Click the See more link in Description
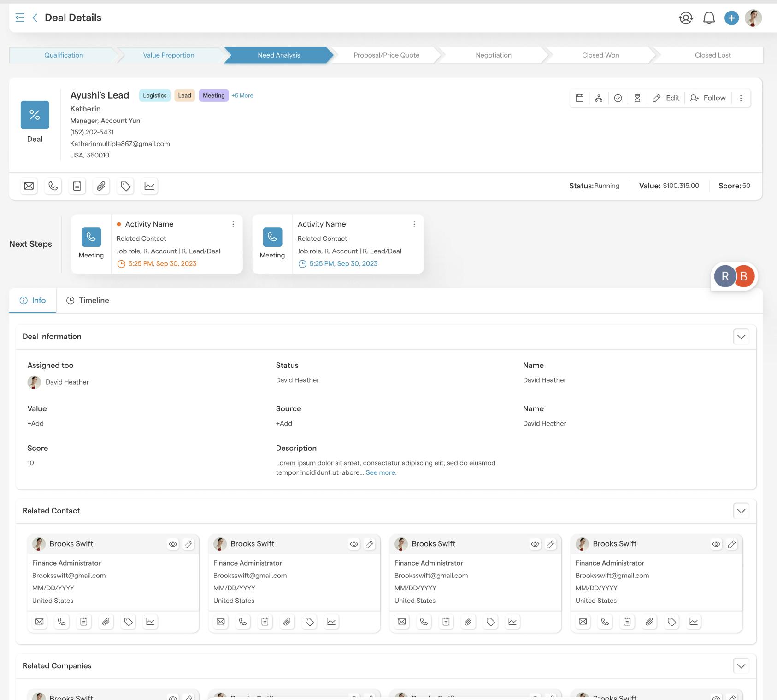 [381, 472]
